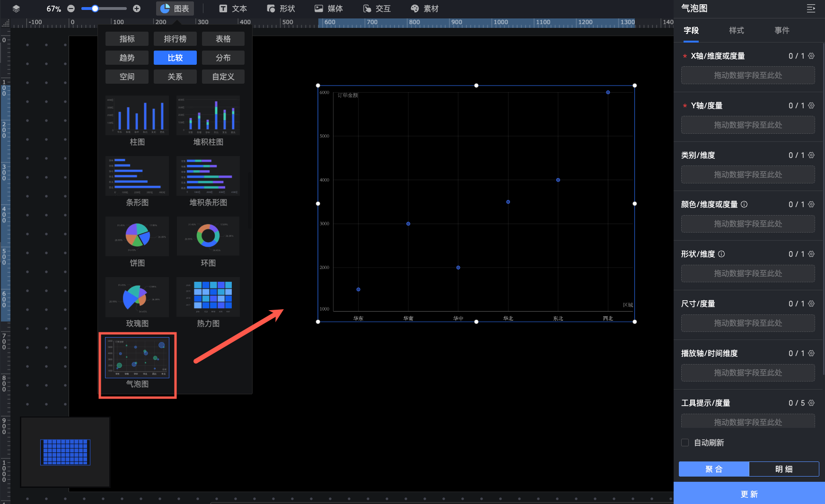Image resolution: width=825 pixels, height=504 pixels.
Task: Open settings gear for 工具提示/度量
Action: coord(811,403)
